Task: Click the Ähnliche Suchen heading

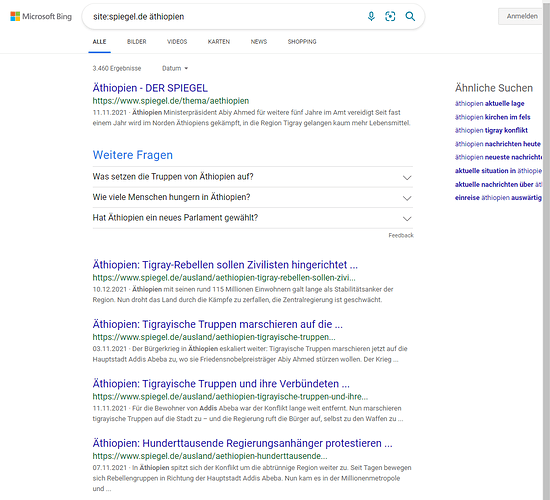Action: (494, 88)
